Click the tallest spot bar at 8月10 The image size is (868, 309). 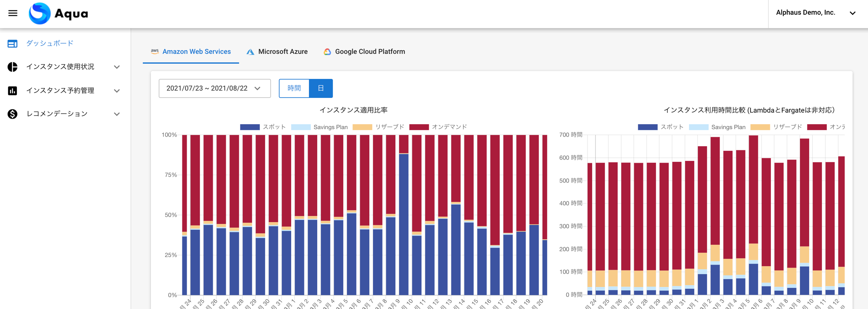pyautogui.click(x=404, y=224)
